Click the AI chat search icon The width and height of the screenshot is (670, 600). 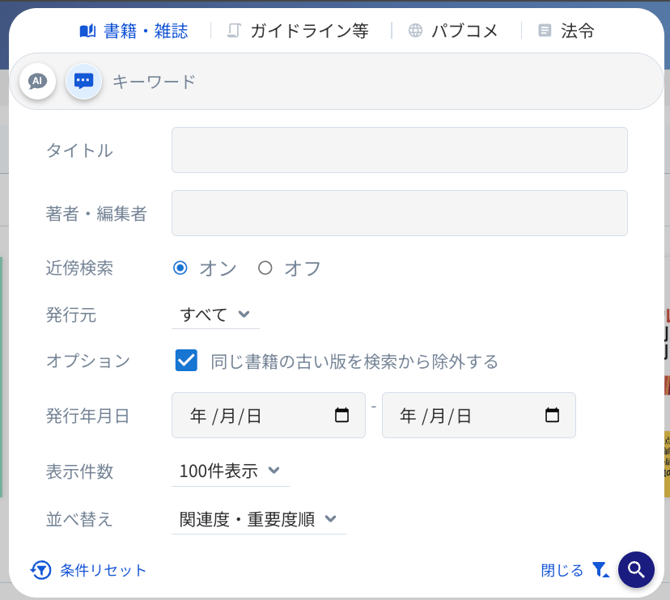coord(37,81)
